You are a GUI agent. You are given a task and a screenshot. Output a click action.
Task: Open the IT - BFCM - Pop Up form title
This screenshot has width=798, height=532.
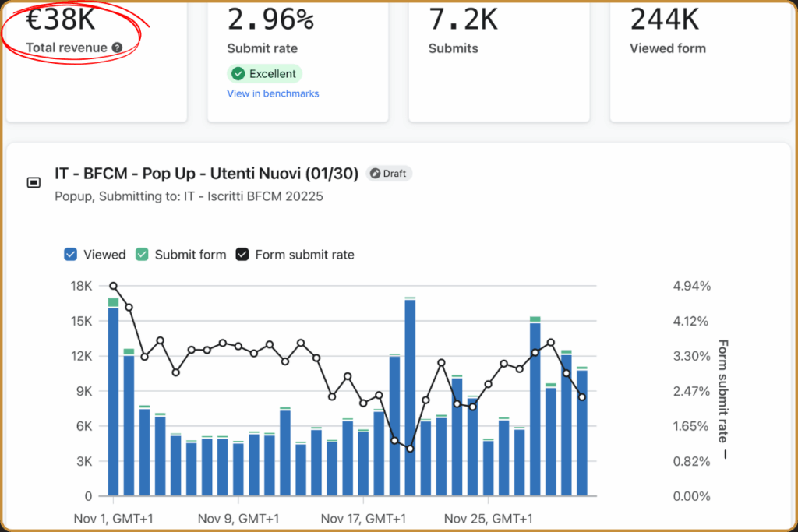pos(207,174)
